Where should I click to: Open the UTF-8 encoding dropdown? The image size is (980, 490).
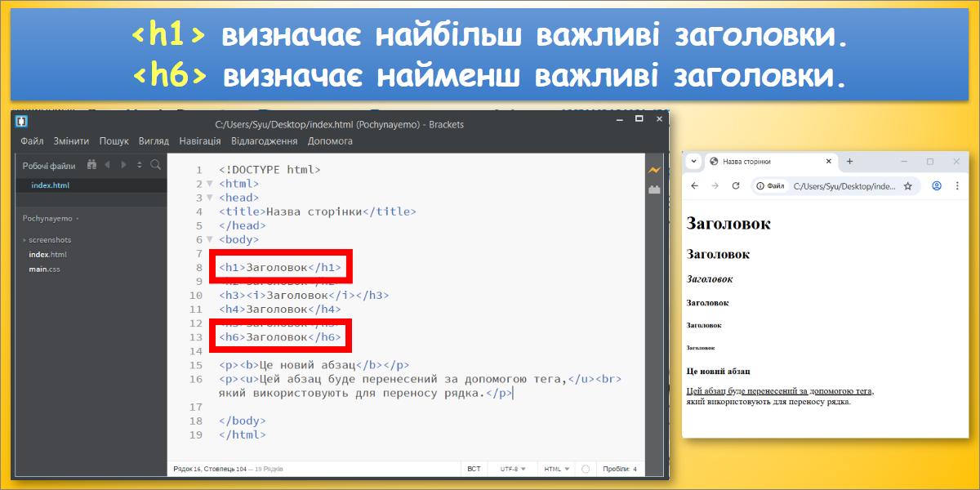click(513, 470)
